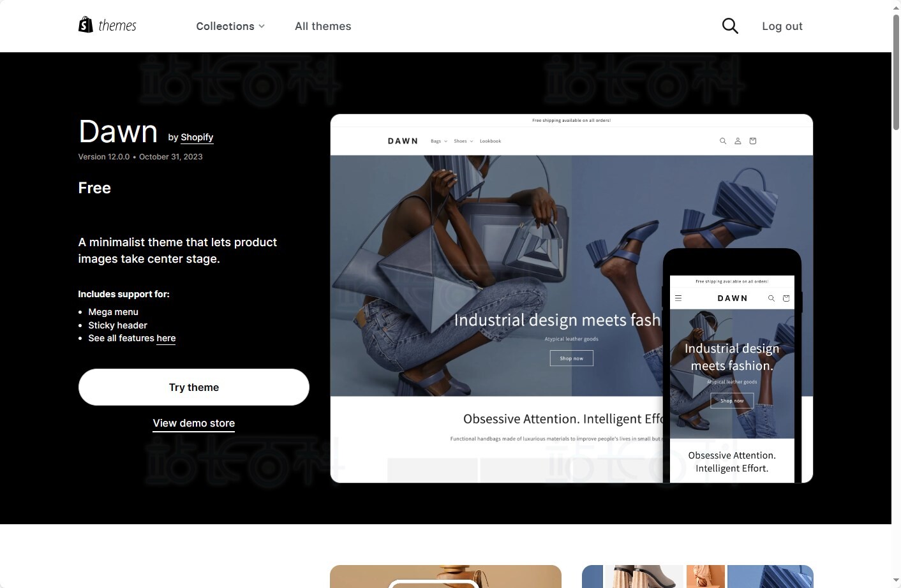Open the search magnifier in header
901x588 pixels.
730,26
